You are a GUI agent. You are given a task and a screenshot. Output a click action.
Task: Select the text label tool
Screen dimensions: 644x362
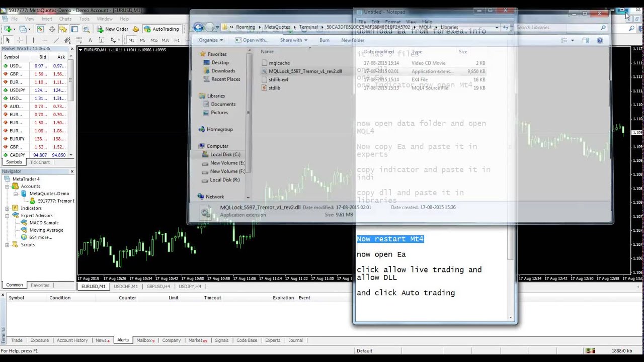(102, 40)
